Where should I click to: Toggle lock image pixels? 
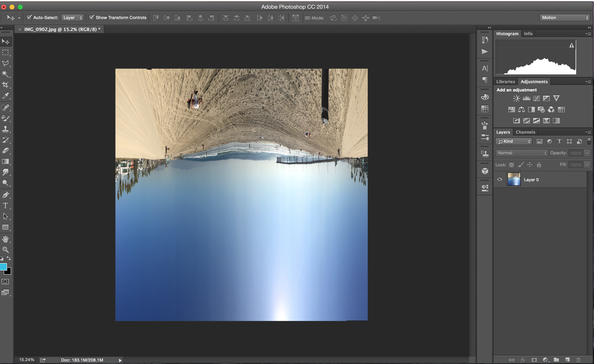[x=521, y=165]
